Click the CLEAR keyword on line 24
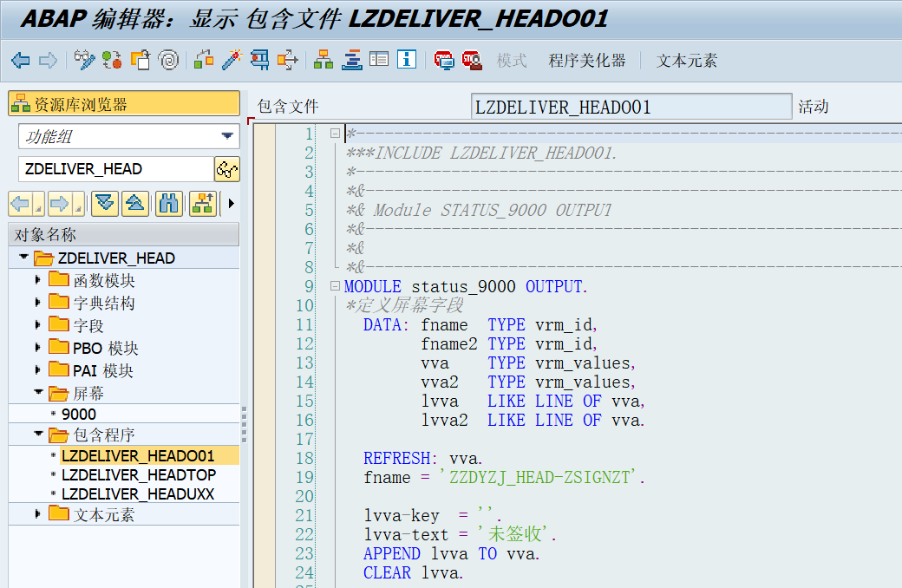This screenshot has height=588, width=902. tap(387, 572)
